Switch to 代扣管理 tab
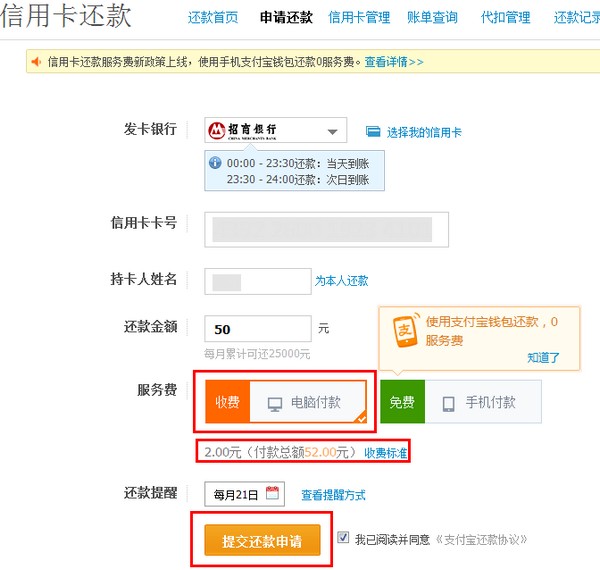The width and height of the screenshot is (600, 570). pyautogui.click(x=505, y=17)
